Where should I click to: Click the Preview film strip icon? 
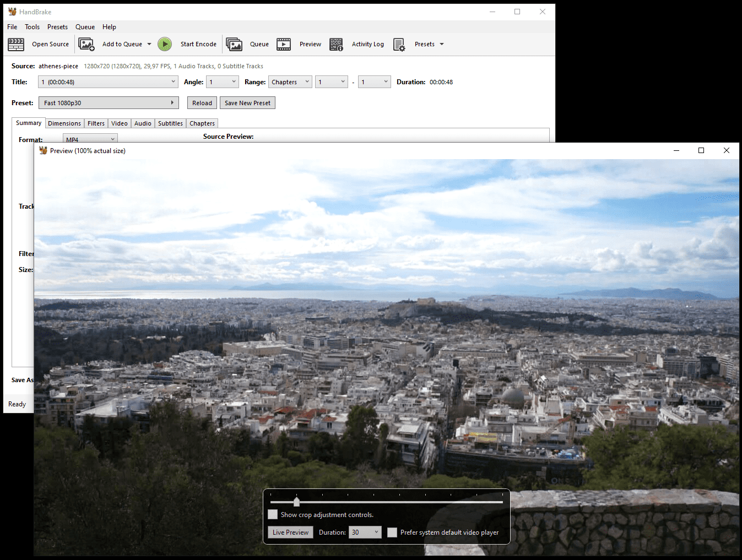pyautogui.click(x=284, y=45)
